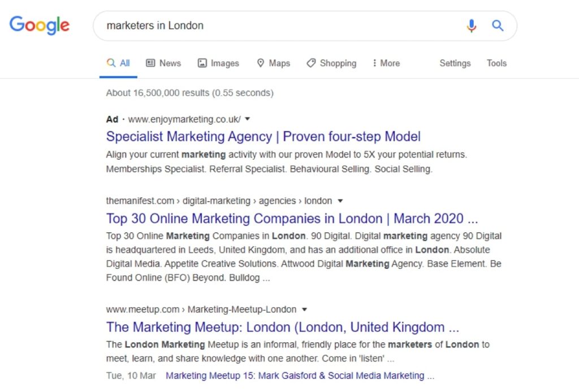Open Marketing Meetup 15 Mark Gaisford link
Viewport: 579px width, 392px height.
(300, 376)
